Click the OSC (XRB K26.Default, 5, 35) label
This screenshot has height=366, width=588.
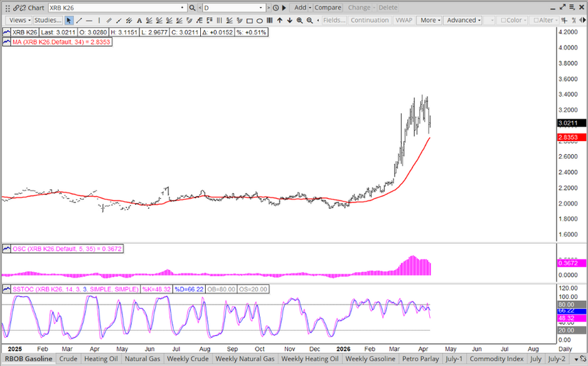tap(68, 249)
